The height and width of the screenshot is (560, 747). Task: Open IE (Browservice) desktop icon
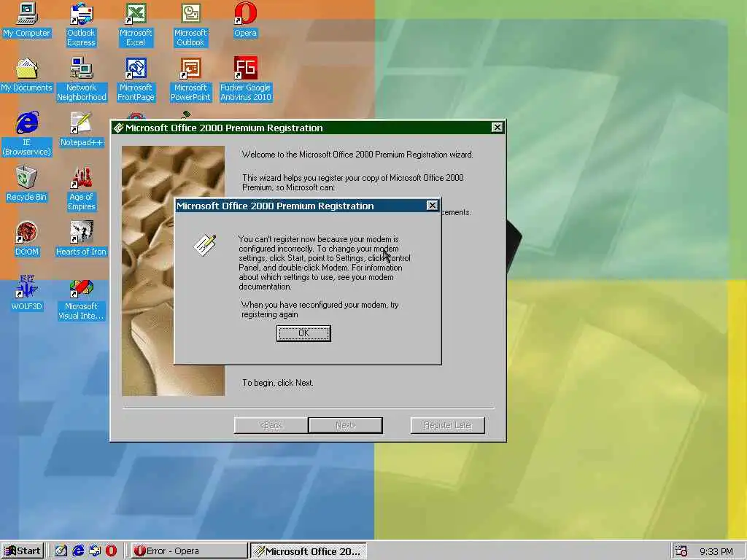coord(27,134)
